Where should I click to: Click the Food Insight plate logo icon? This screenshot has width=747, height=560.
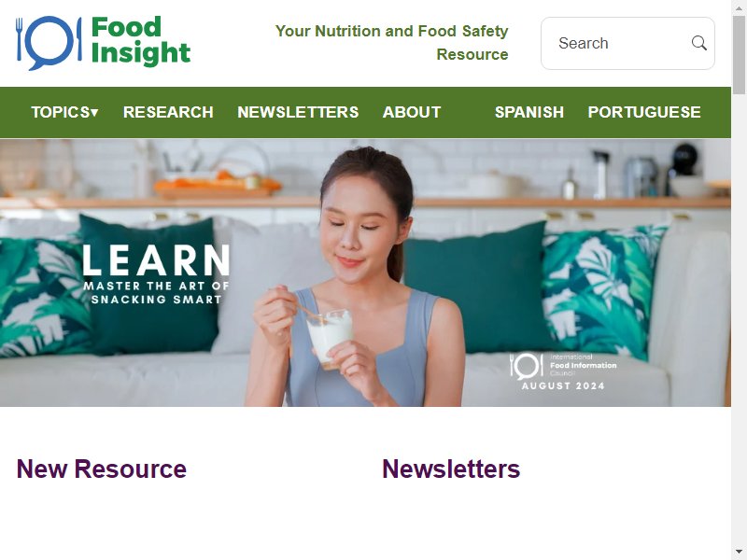coord(49,43)
